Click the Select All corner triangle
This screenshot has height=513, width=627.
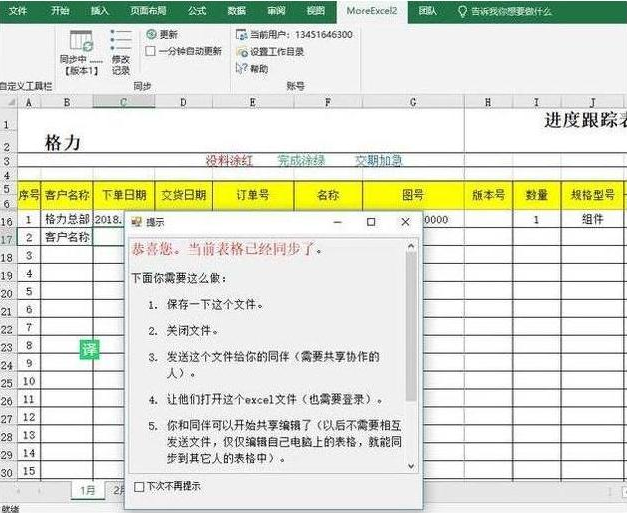(x=11, y=102)
